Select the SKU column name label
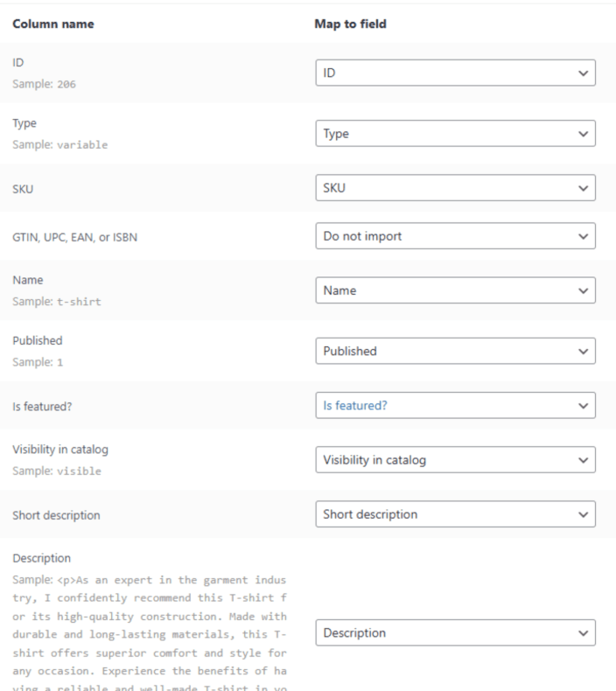 [x=24, y=187]
